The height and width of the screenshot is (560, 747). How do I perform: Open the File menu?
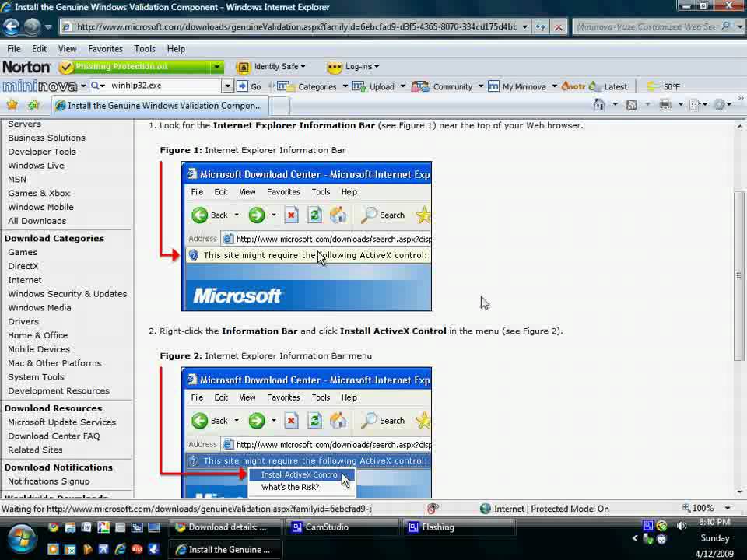(14, 48)
